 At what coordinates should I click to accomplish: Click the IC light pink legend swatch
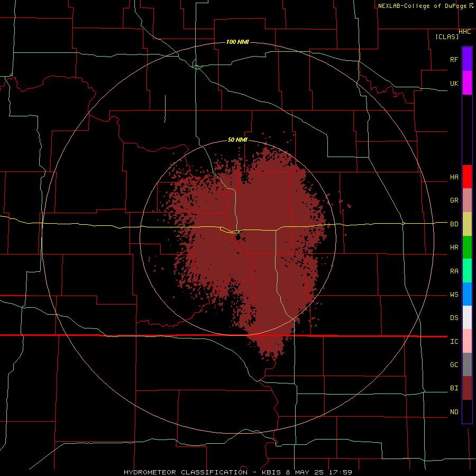[x=467, y=341]
